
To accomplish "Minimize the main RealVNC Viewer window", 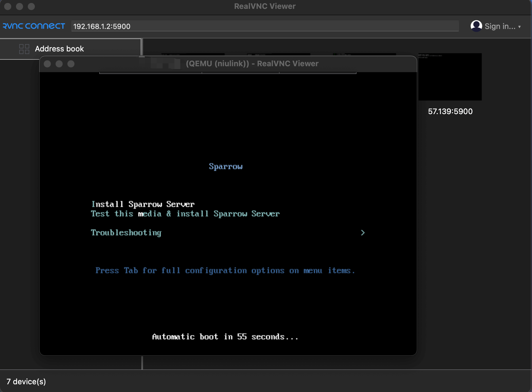I will 20,7.
